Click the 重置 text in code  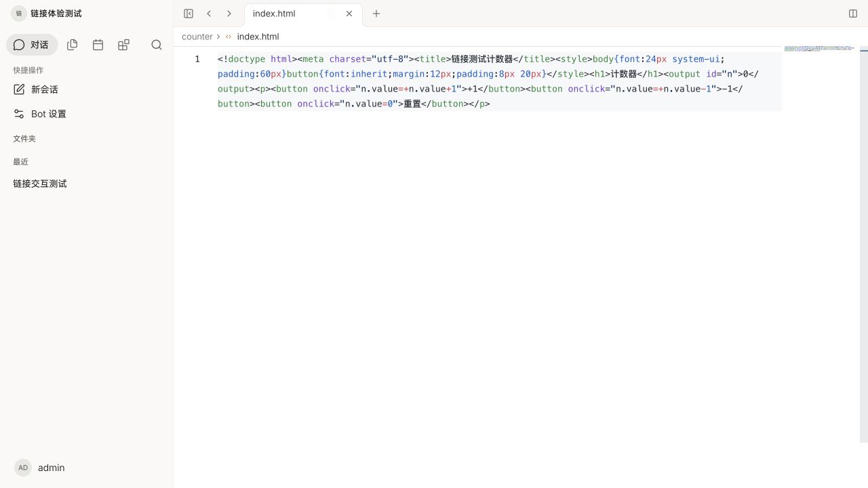point(412,104)
